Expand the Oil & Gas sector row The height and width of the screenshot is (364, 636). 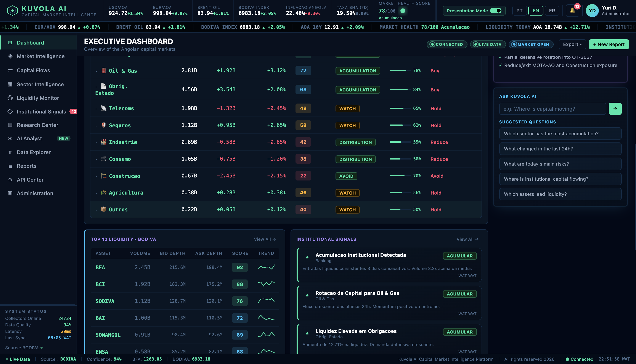click(96, 71)
